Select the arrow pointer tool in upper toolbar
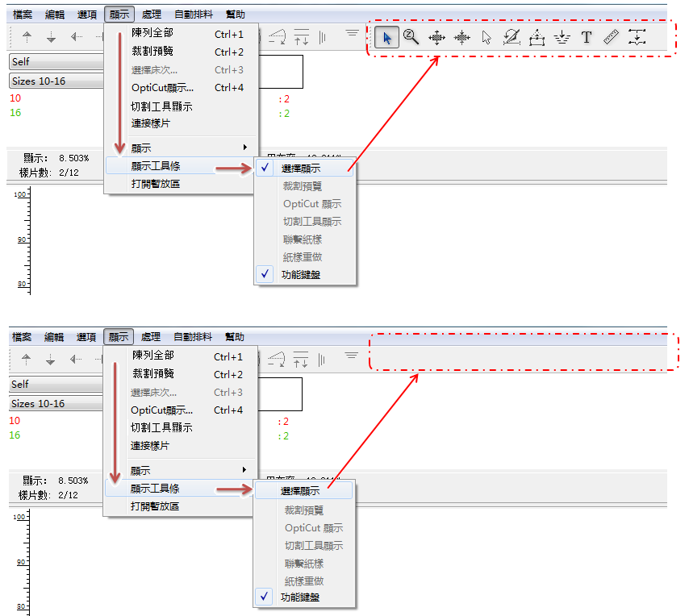 click(x=386, y=37)
